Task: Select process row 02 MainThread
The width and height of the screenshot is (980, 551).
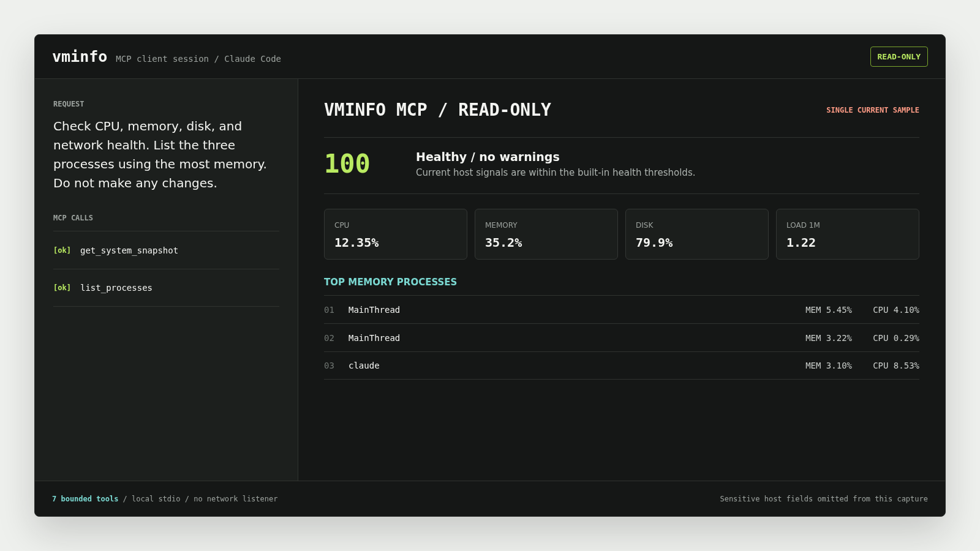Action: click(x=622, y=338)
